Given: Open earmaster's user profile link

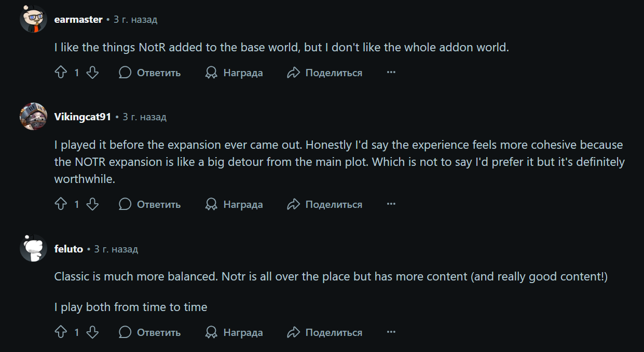Looking at the screenshot, I should tap(78, 20).
